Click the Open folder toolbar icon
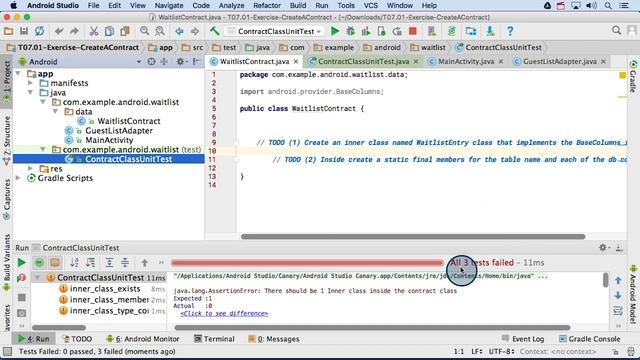Image resolution: width=640 pixels, height=360 pixels. coord(8,31)
